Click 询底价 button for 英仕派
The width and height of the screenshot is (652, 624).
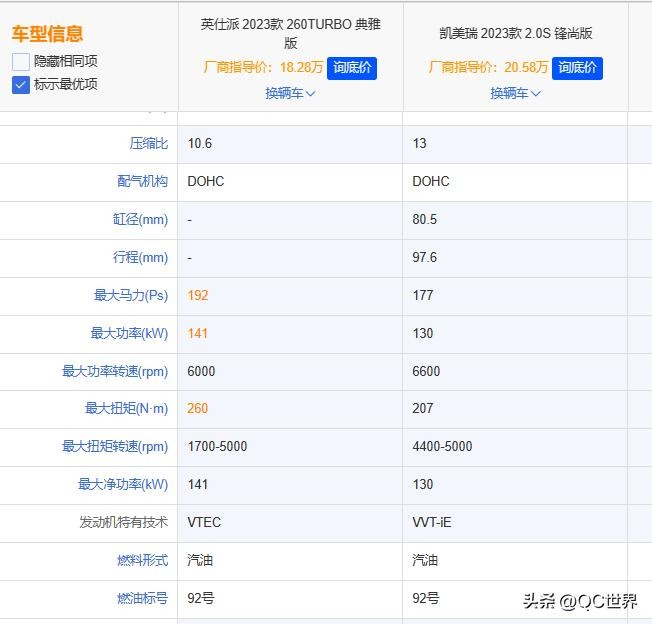coord(352,68)
